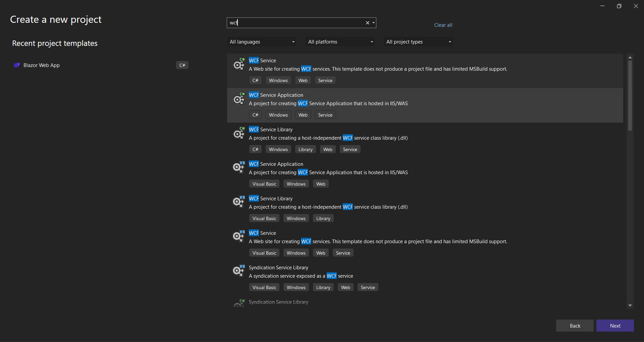This screenshot has height=342, width=644.
Task: Click Visual Basic tag under VB WCF Service Application
Action: pyautogui.click(x=264, y=184)
